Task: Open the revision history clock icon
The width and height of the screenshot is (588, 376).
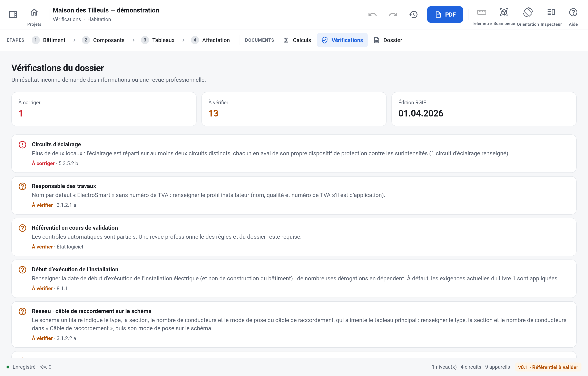Action: [413, 15]
